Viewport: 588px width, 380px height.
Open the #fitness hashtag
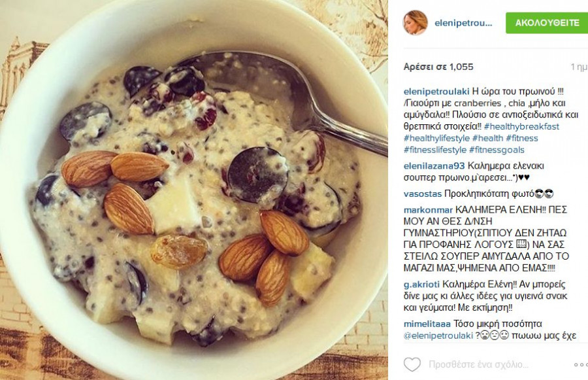coord(522,138)
